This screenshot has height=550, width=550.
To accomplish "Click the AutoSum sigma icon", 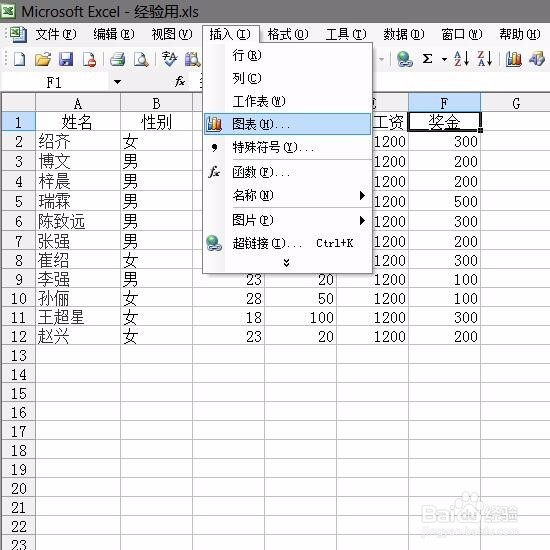I will pos(427,59).
